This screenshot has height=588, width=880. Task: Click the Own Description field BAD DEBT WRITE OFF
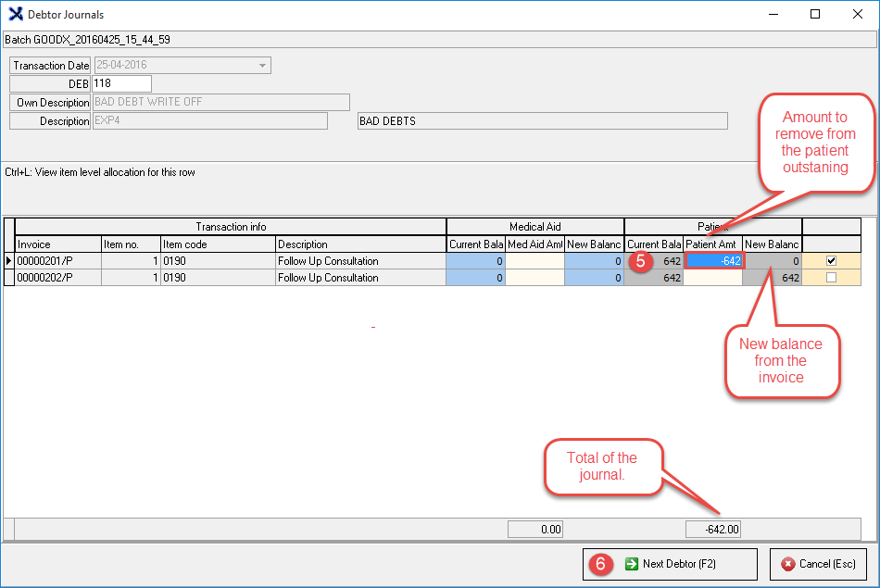220,102
